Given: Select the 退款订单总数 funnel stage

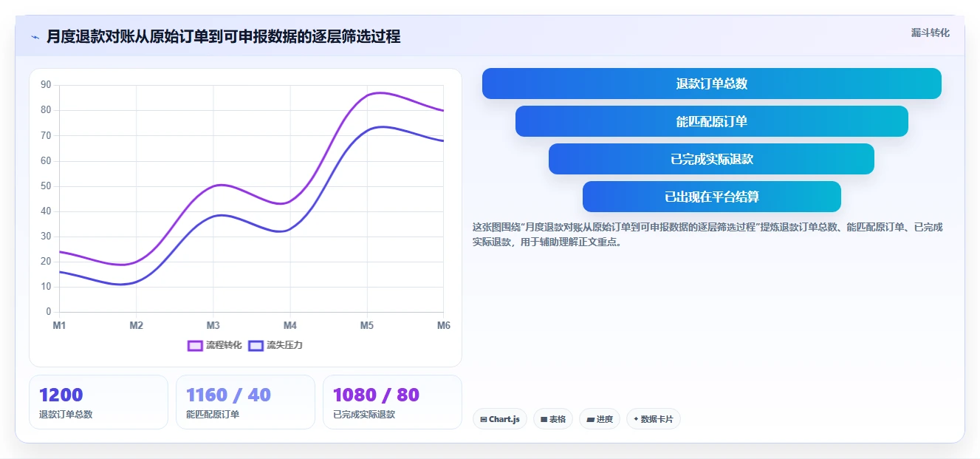Looking at the screenshot, I should (x=712, y=84).
